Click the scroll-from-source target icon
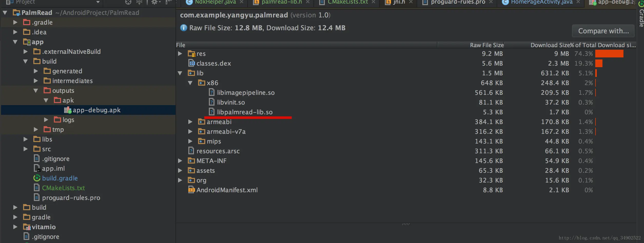 (x=128, y=2)
